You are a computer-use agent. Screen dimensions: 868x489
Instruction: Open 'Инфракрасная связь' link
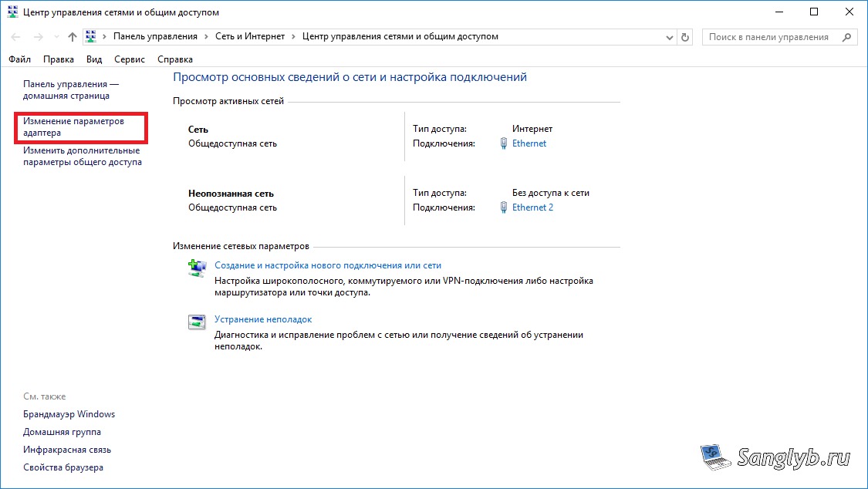(x=67, y=450)
